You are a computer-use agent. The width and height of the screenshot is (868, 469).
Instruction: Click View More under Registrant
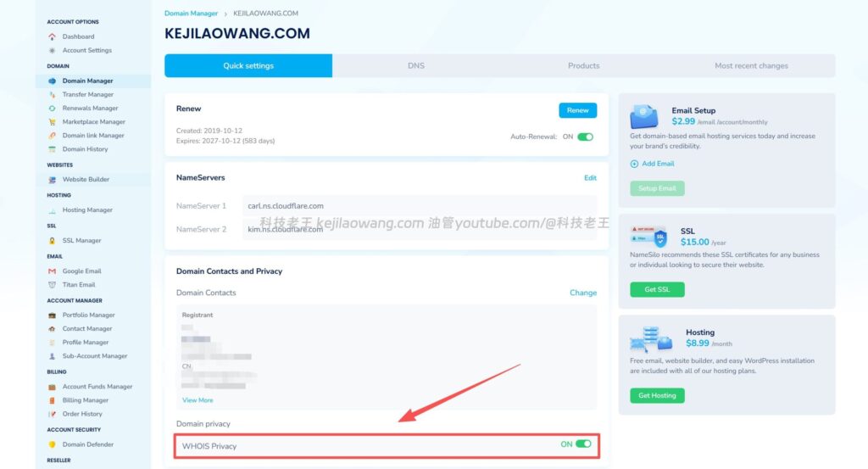point(198,400)
